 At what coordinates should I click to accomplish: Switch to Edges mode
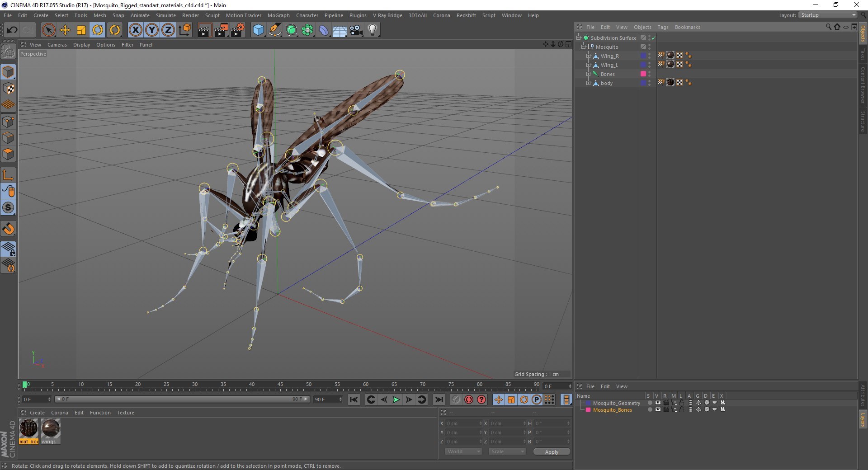[8, 138]
